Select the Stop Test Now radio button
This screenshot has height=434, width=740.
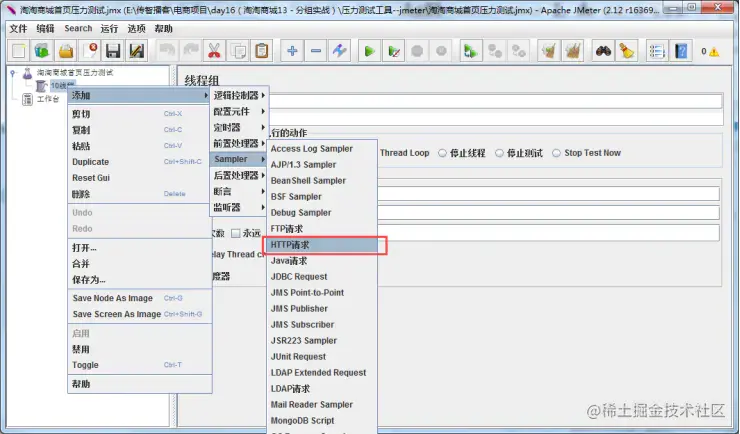tap(556, 153)
